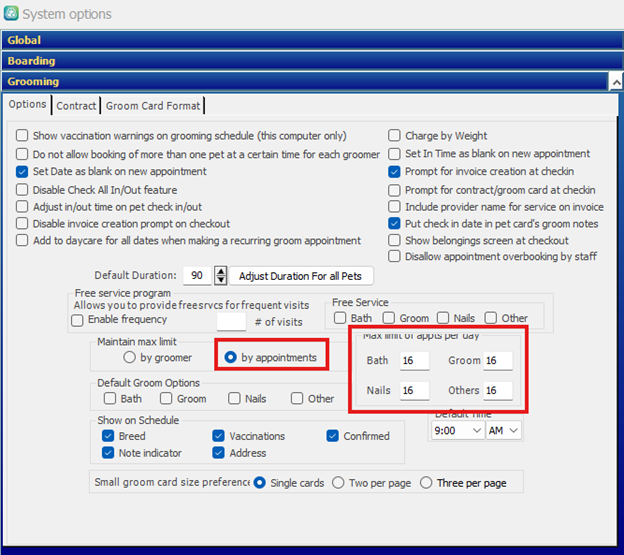Click the Bath max limit field
Viewport: 624px width, 555px height.
[x=414, y=361]
